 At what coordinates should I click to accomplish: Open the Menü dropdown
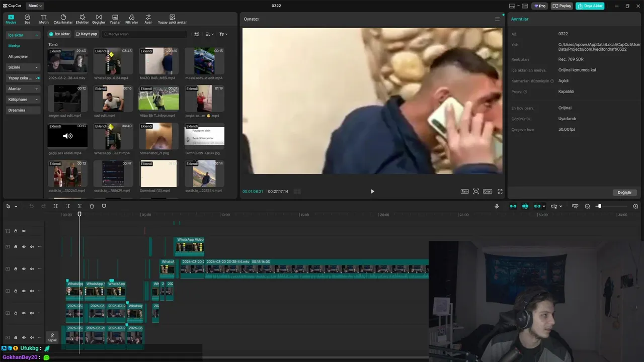click(35, 6)
